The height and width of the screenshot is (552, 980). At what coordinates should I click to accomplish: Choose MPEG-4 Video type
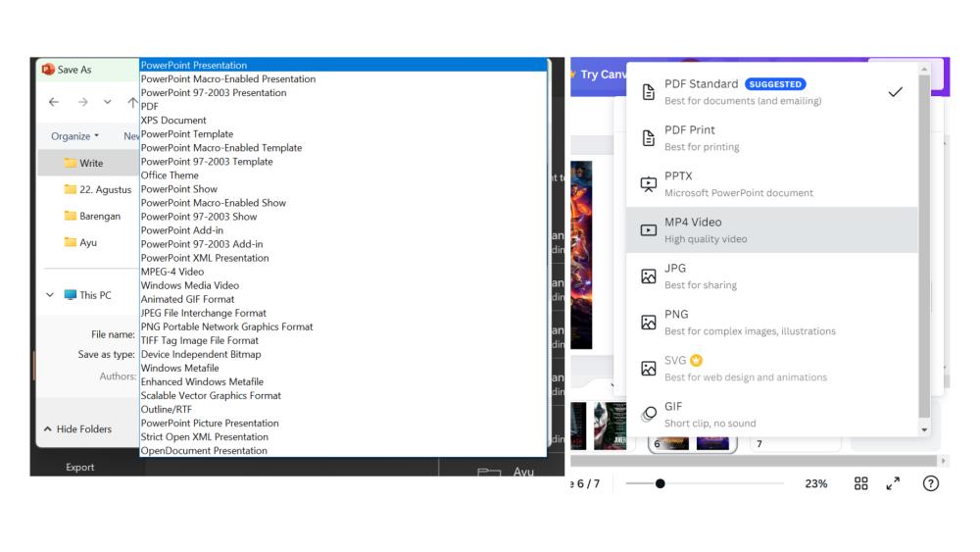coord(343,272)
